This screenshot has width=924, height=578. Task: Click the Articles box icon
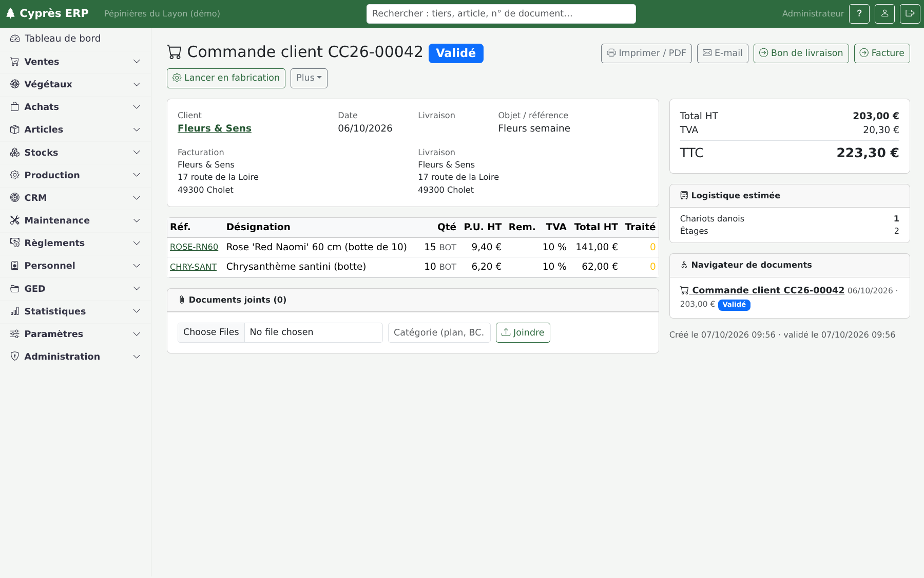coord(15,129)
